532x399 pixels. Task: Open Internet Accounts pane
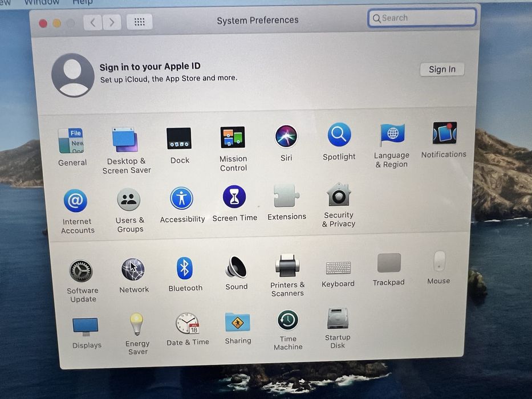(x=77, y=211)
